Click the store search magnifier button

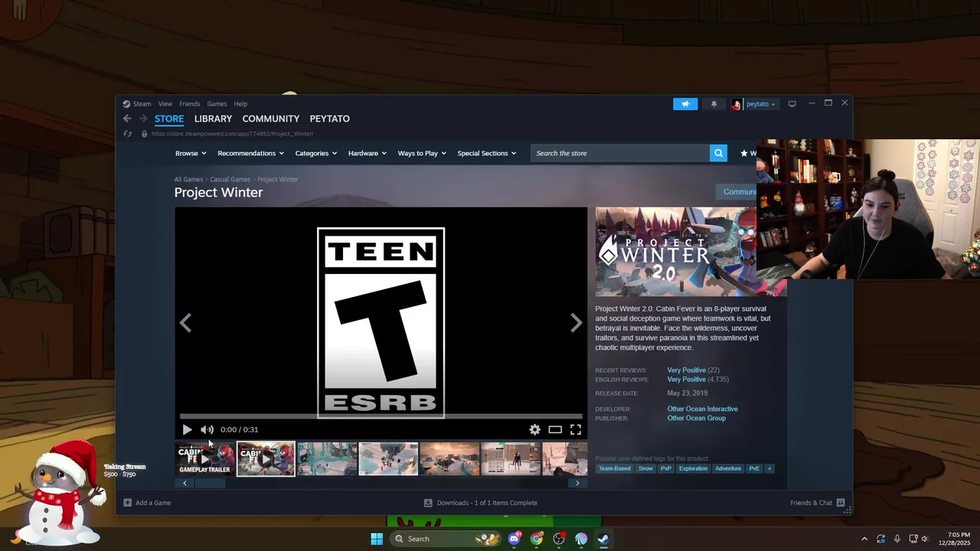coord(718,153)
